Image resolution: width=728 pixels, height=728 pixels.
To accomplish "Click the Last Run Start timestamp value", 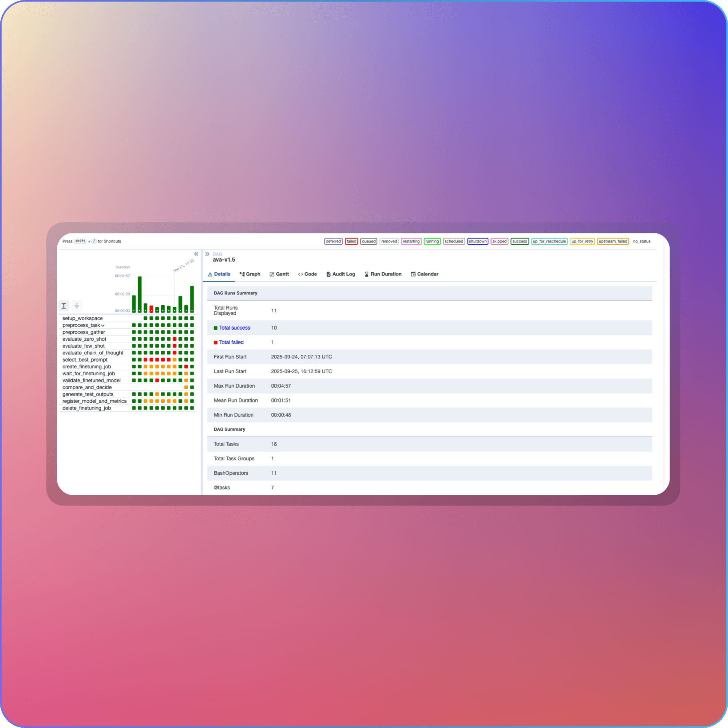I will pyautogui.click(x=302, y=371).
